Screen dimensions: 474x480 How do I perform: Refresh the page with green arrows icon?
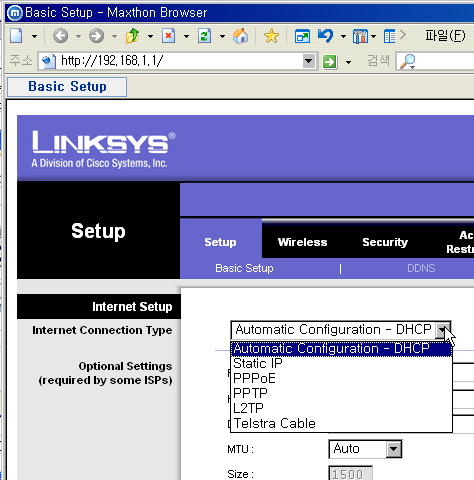coord(204,36)
